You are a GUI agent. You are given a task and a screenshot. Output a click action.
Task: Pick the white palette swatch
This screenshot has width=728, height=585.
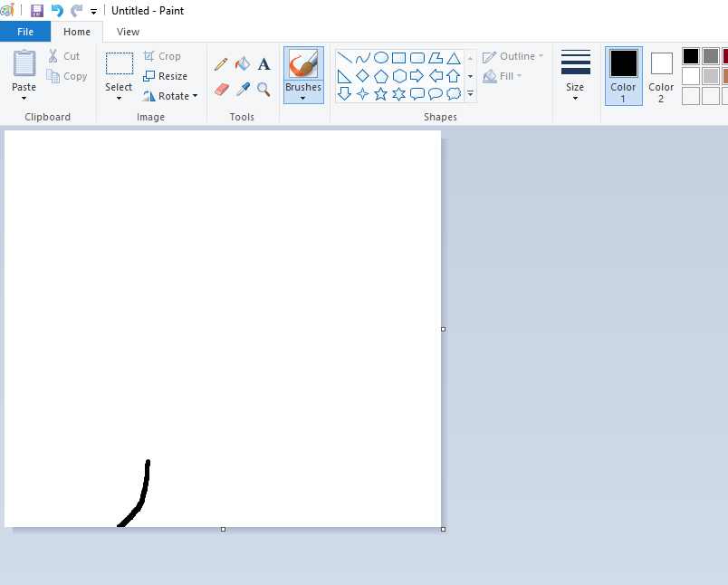(x=690, y=76)
